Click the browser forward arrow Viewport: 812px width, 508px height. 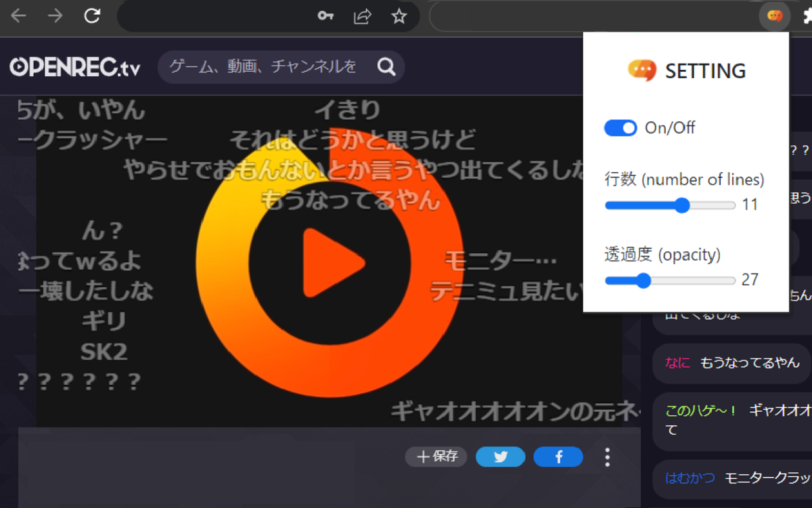tap(55, 16)
